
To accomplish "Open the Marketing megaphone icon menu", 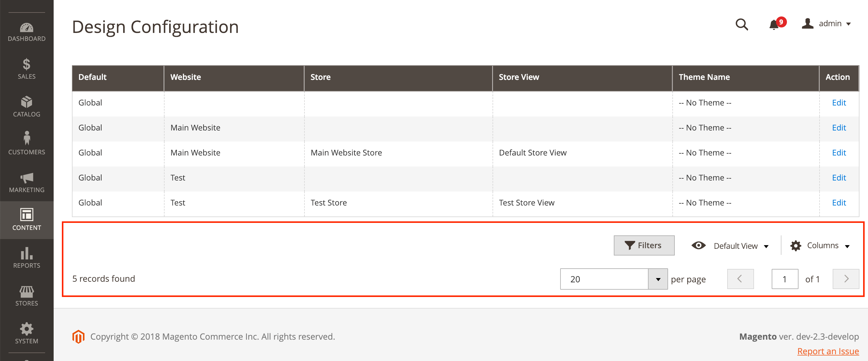I will [x=27, y=182].
